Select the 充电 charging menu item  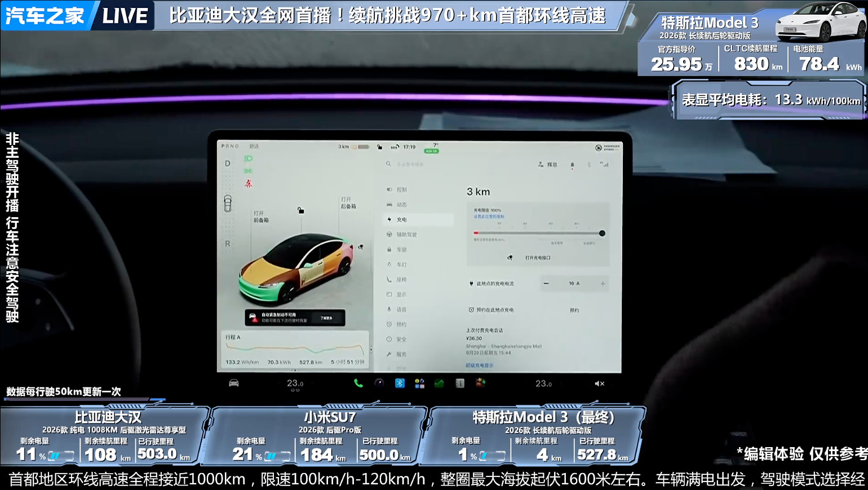418,219
